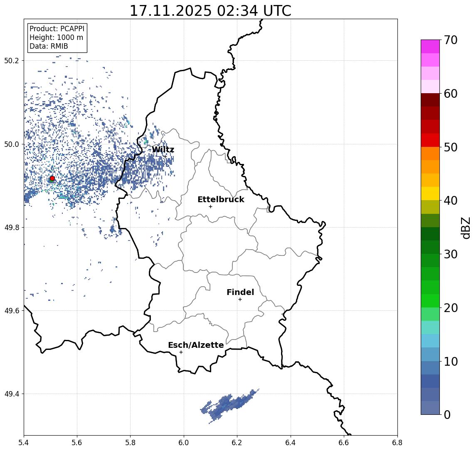Click the colorbar tick label 60
The image size is (476, 451).
(x=450, y=94)
